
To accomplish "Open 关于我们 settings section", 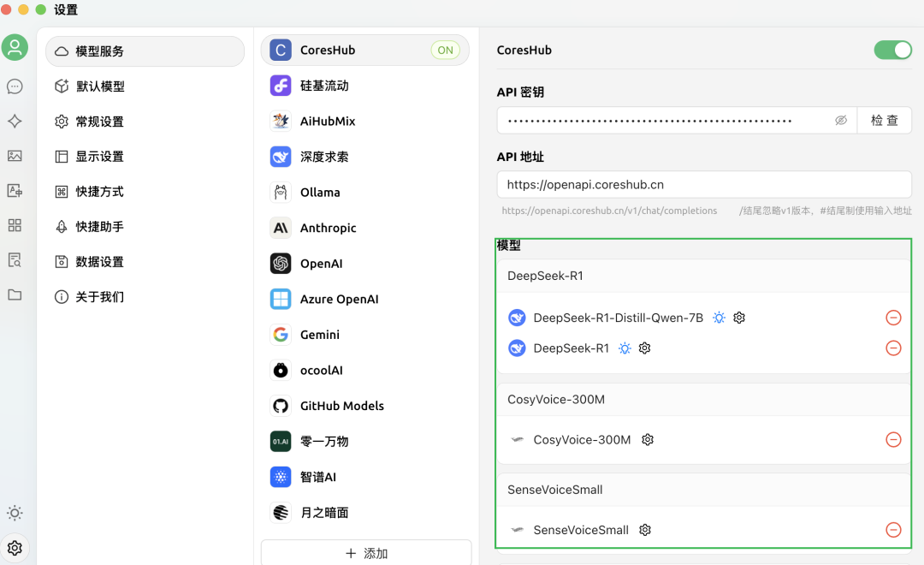I will (x=145, y=297).
